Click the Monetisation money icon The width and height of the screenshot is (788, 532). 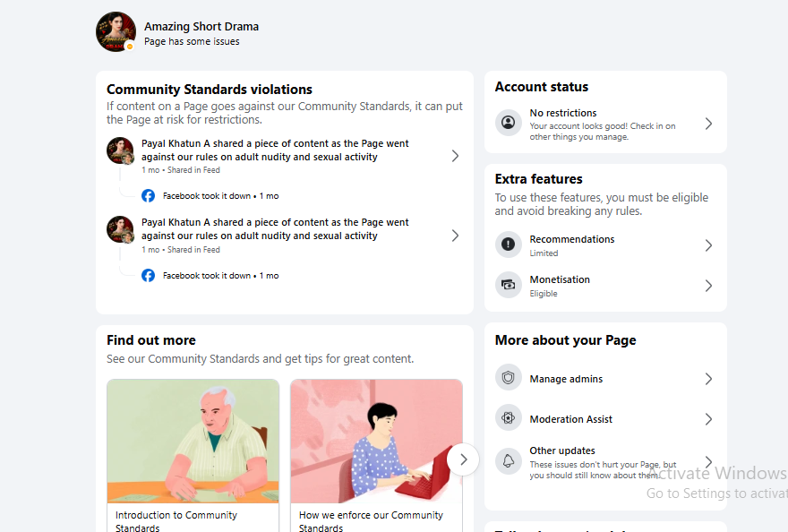click(508, 285)
